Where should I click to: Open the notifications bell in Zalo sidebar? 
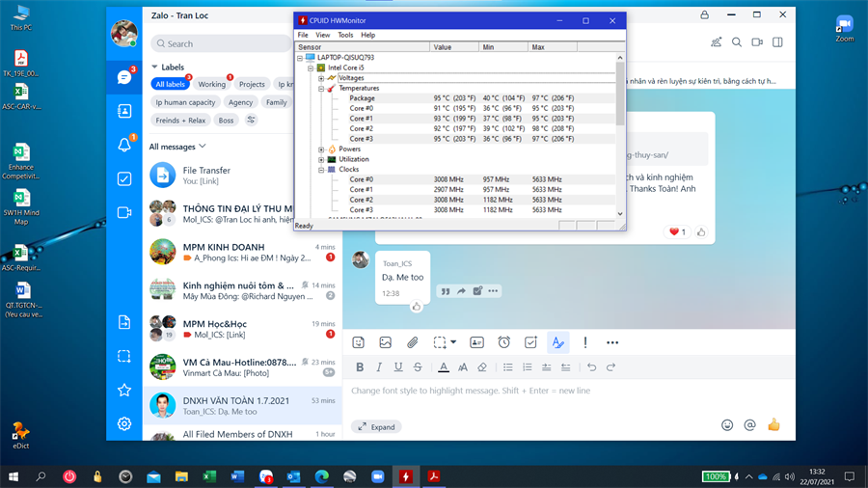point(124,145)
